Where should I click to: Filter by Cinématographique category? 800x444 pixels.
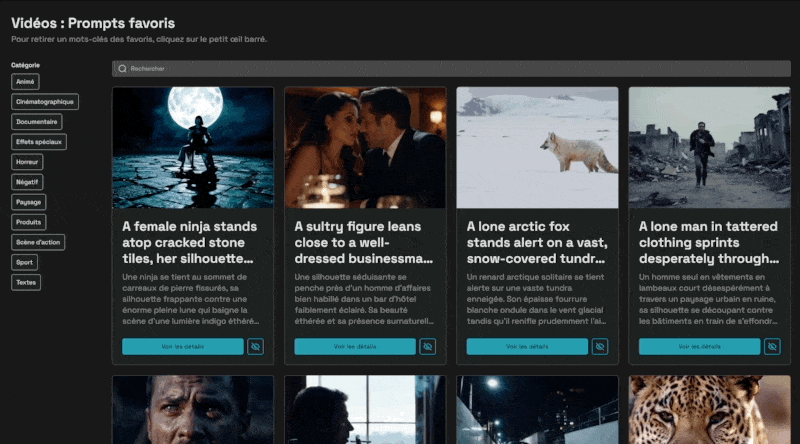pos(45,102)
